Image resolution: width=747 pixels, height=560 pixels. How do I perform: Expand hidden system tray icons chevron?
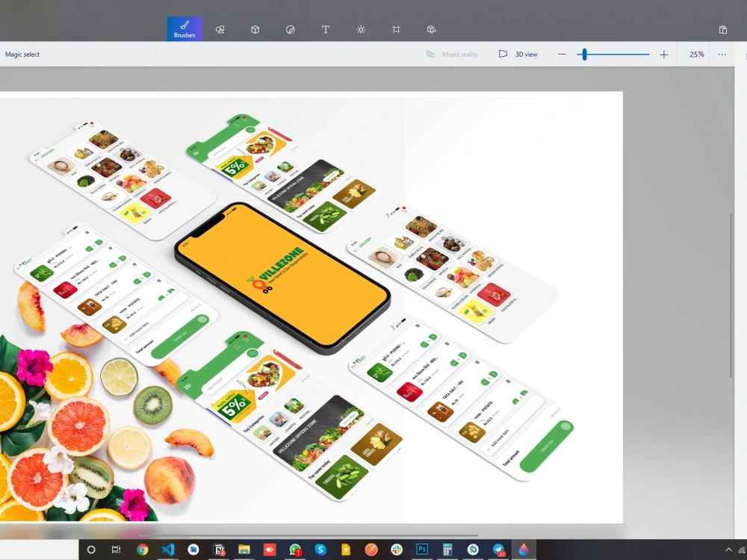(728, 550)
